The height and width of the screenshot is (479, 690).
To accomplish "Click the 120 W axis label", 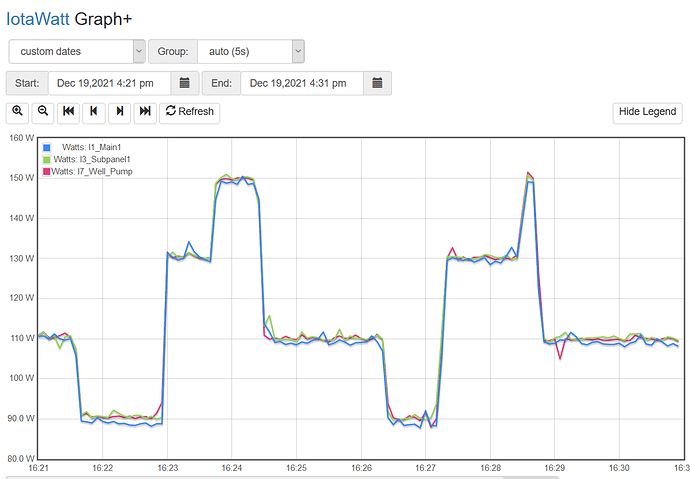I will pyautogui.click(x=22, y=298).
